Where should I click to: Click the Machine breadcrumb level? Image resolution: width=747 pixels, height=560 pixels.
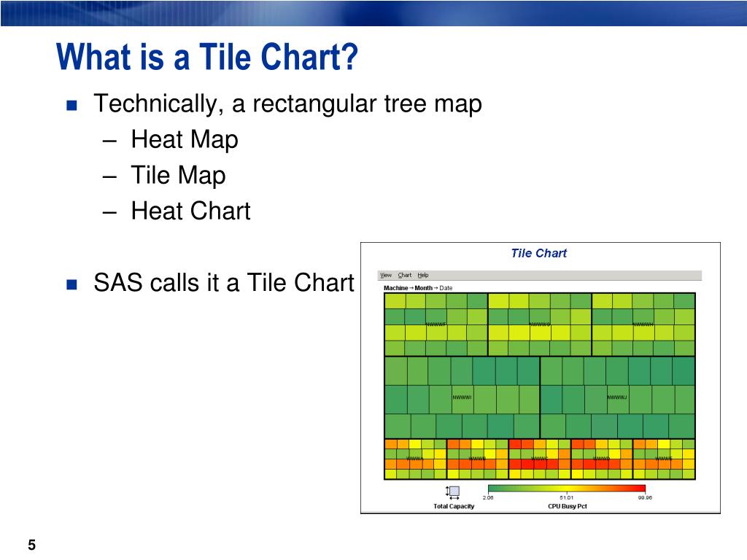point(396,288)
